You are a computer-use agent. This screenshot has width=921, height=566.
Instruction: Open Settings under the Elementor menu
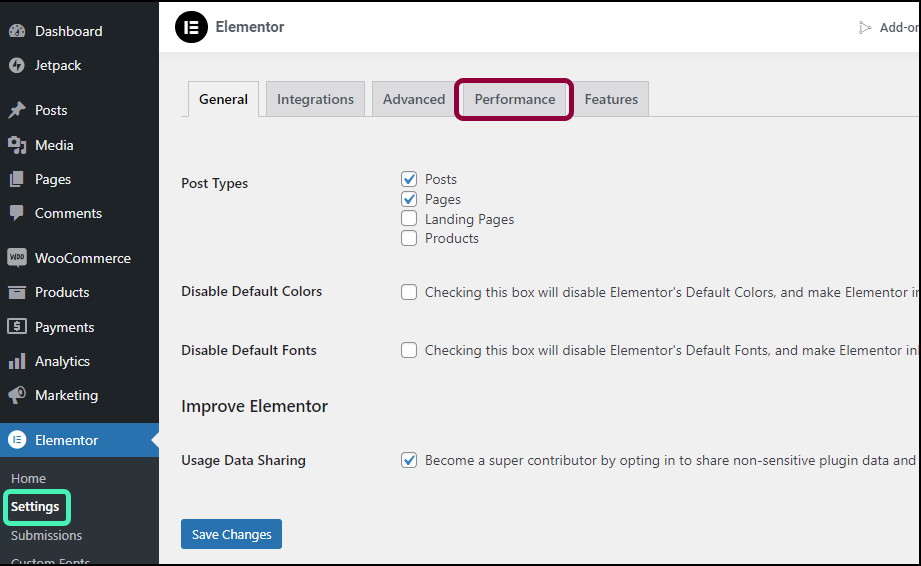click(x=35, y=507)
